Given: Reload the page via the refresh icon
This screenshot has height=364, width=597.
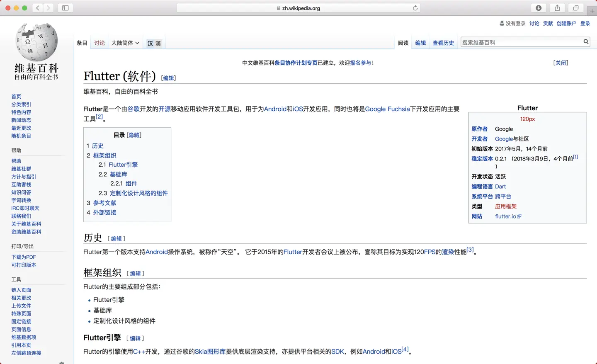Looking at the screenshot, I should (415, 7).
